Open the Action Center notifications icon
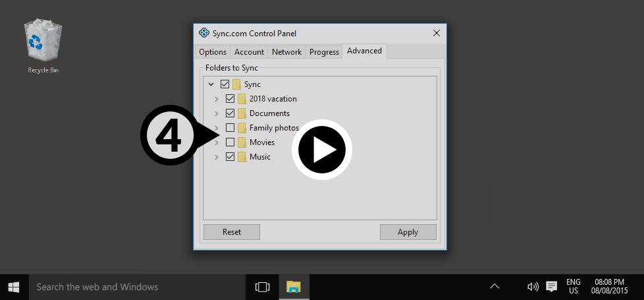The width and height of the screenshot is (644, 300). tap(551, 287)
